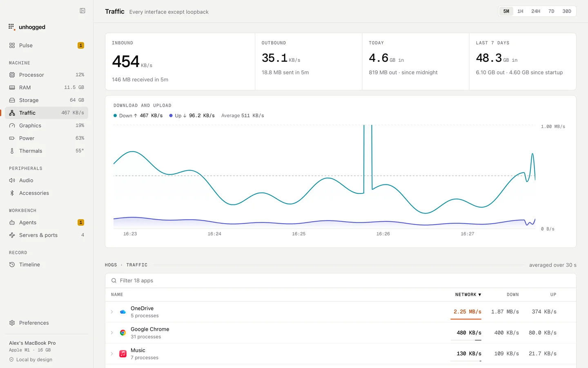Click the Graphics gauge icon
This screenshot has height=368, width=588.
click(12, 126)
